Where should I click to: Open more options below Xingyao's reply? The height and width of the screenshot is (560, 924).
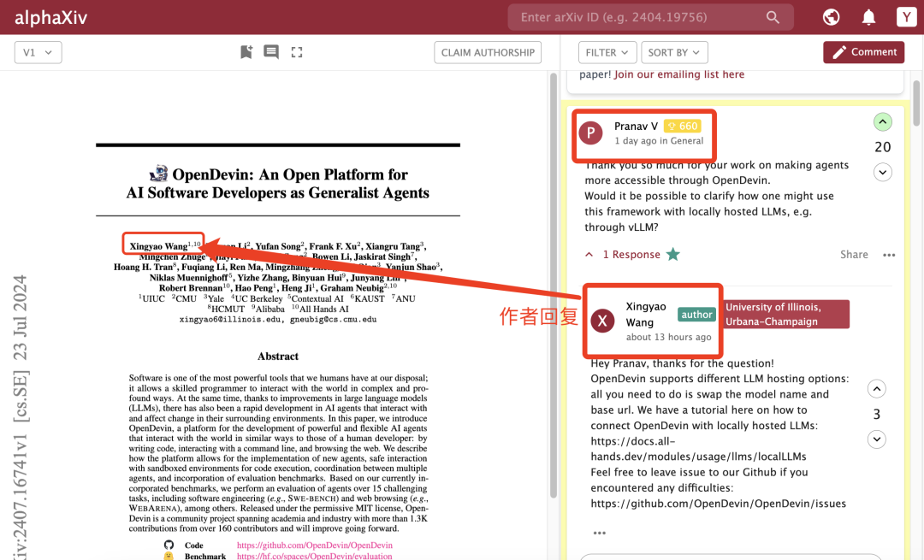tap(599, 533)
